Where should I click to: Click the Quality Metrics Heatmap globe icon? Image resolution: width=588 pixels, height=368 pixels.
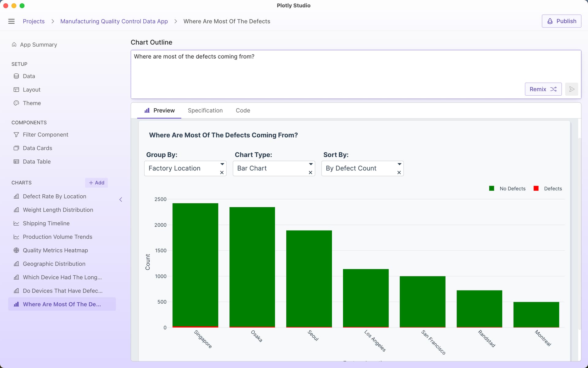tap(16, 250)
